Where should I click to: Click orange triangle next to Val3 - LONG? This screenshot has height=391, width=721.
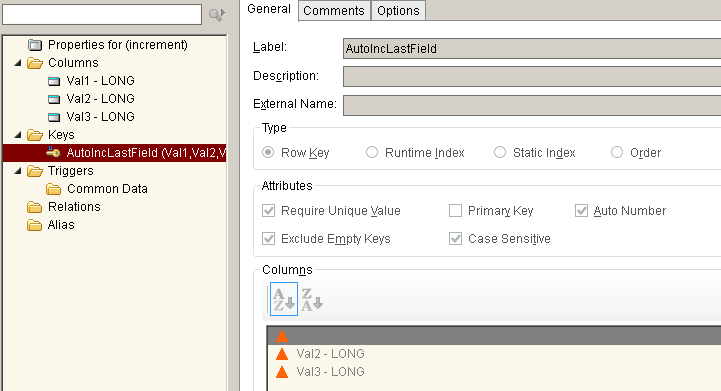click(282, 372)
